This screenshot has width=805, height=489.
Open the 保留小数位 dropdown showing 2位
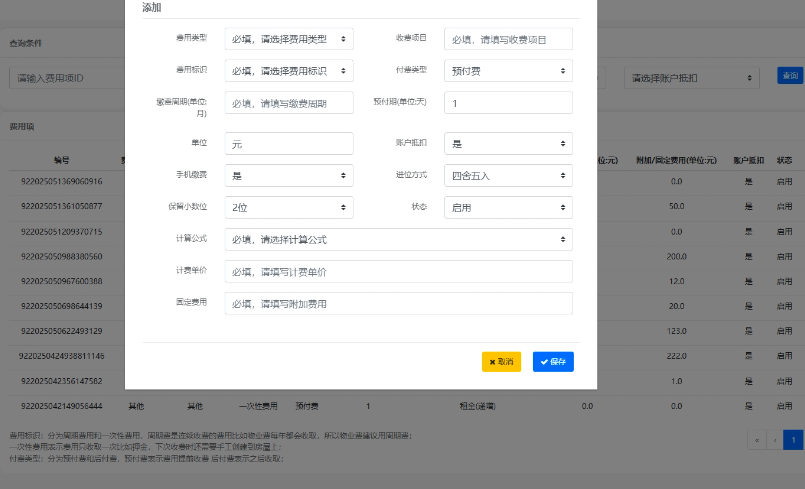pyautogui.click(x=289, y=207)
